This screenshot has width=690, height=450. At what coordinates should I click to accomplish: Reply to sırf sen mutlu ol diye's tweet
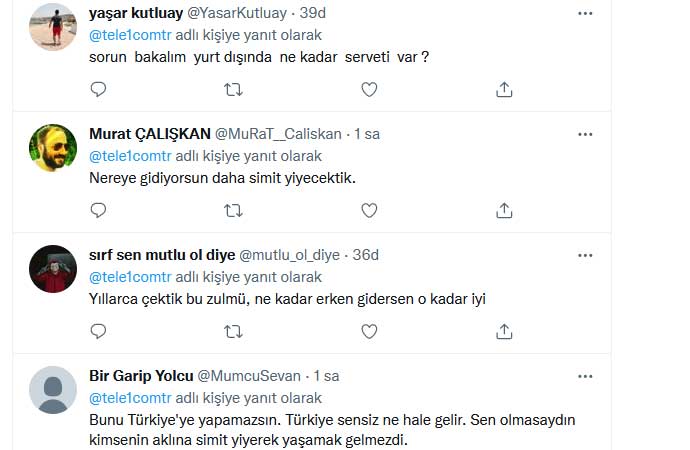pyautogui.click(x=98, y=331)
